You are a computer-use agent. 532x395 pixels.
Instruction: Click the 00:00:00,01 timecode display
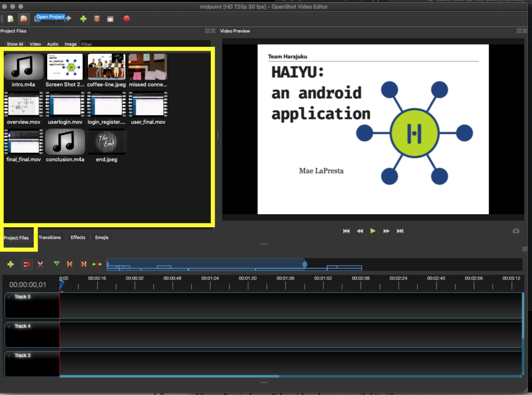(x=28, y=285)
